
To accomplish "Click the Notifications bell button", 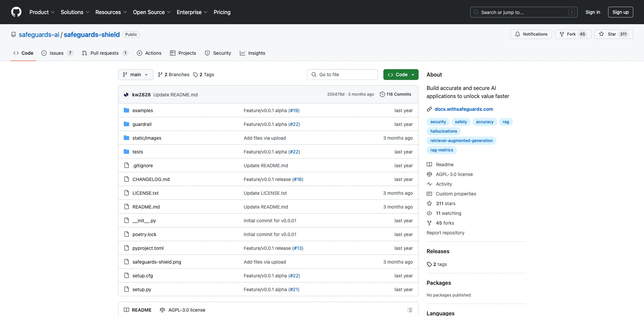I will click(x=531, y=34).
